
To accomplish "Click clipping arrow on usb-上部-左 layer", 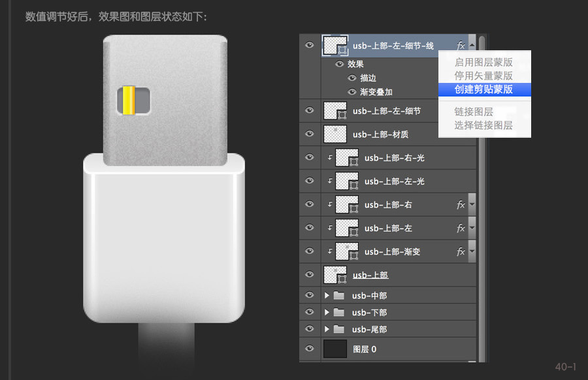I will pos(330,227).
